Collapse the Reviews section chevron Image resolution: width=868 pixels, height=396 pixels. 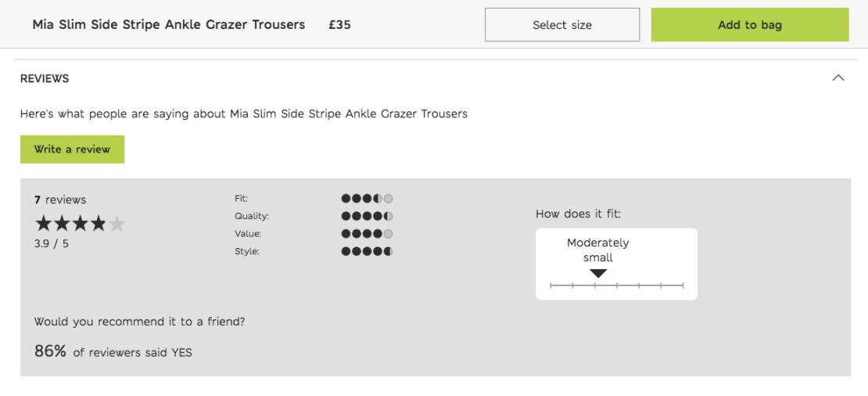pos(838,78)
